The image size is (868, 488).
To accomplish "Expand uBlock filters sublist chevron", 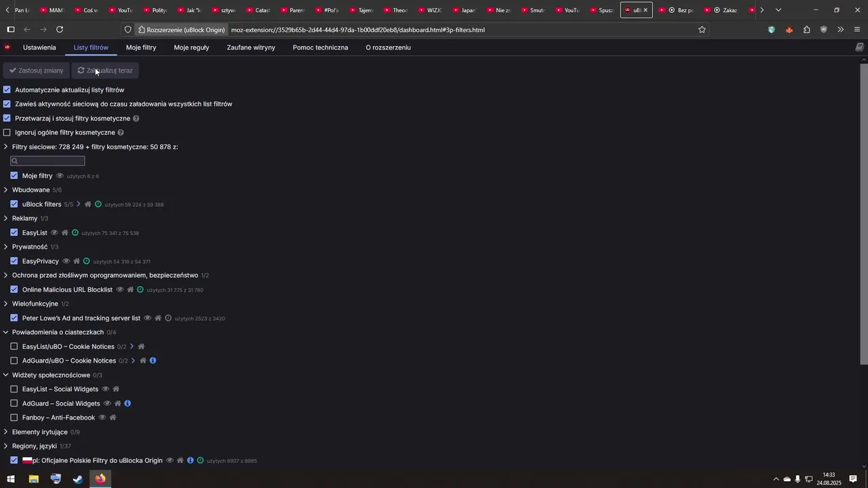I will (78, 205).
